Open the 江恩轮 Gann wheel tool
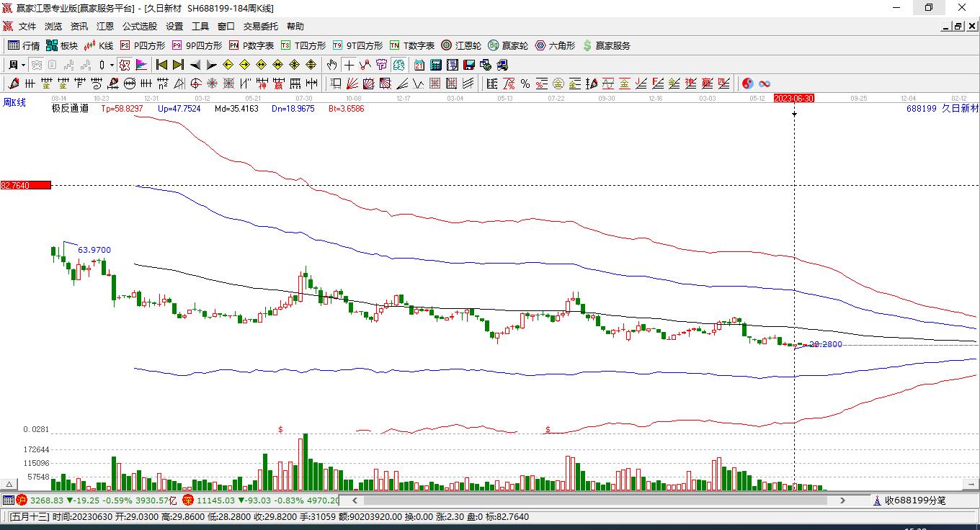 click(461, 45)
